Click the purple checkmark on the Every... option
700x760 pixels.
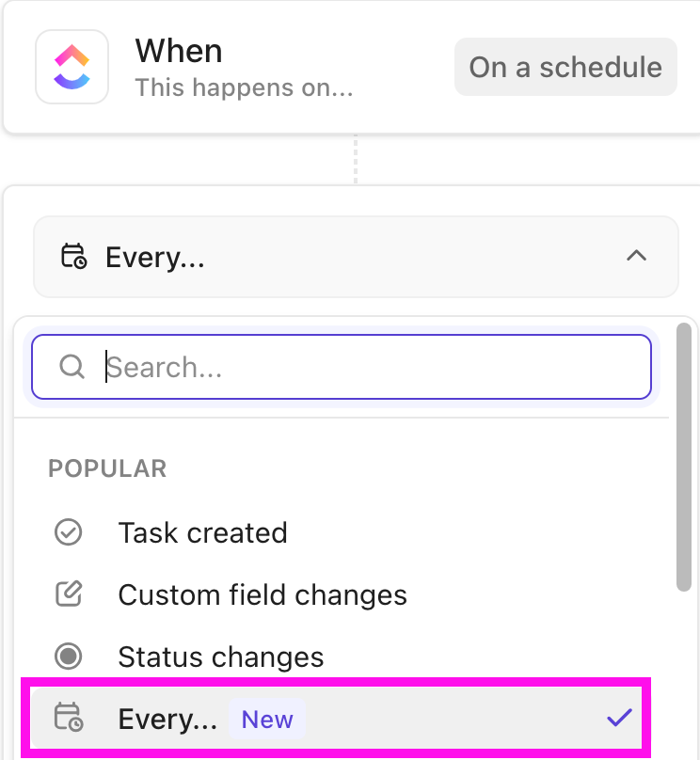pos(618,719)
